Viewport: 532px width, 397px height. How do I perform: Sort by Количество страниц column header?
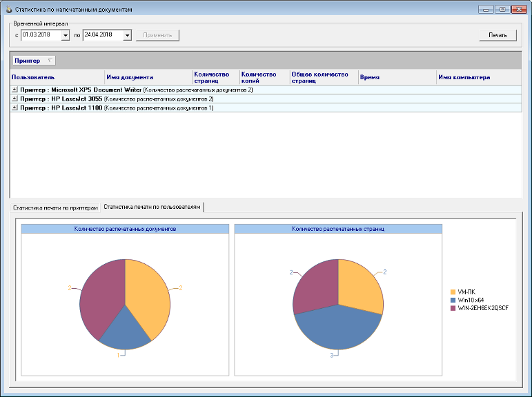(216, 77)
